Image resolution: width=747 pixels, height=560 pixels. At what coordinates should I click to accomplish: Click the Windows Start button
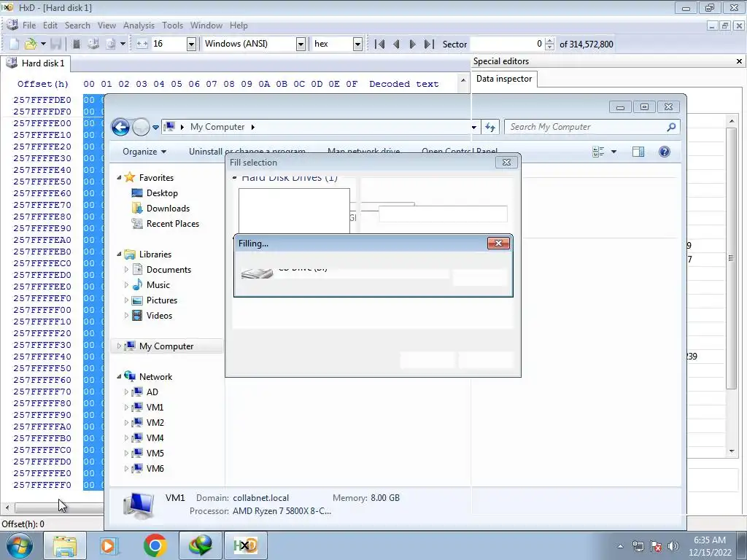click(x=18, y=545)
